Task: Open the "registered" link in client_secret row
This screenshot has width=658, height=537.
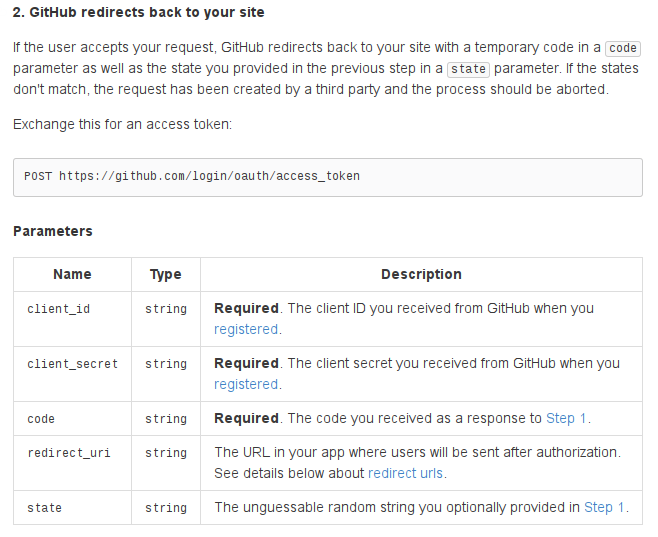Action: click(x=246, y=384)
